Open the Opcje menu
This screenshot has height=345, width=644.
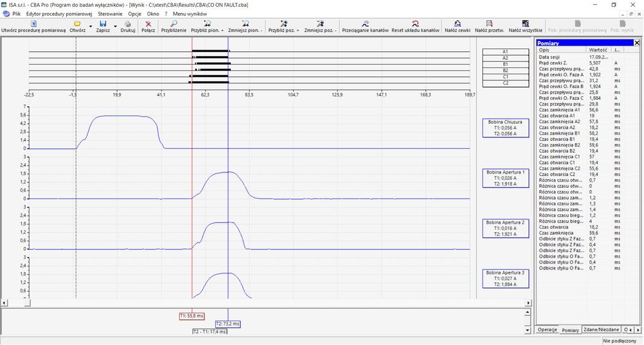[x=135, y=14]
